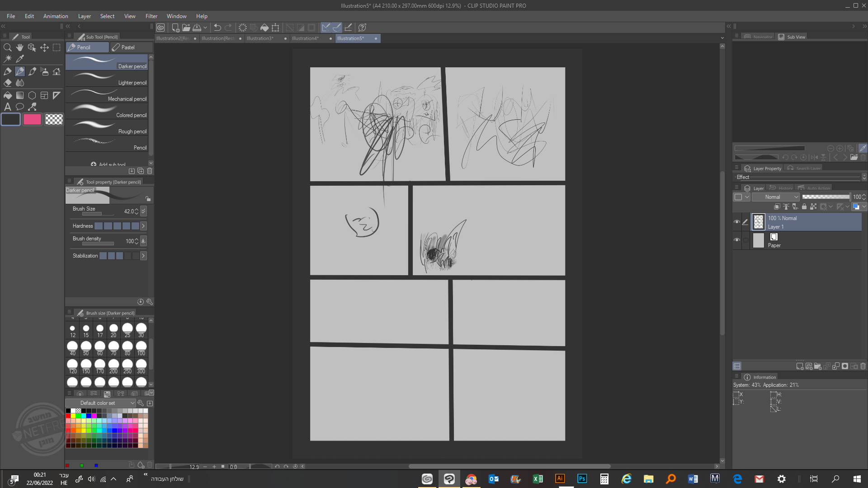868x488 pixels.
Task: Open the Filter menu
Action: point(151,16)
